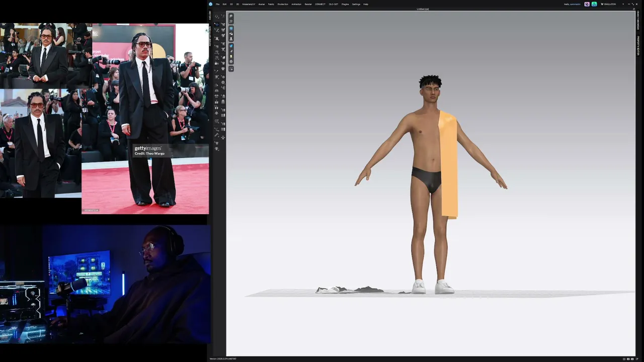Viewport: 644px width, 362px height.
Task: Click the green app icon in title bar
Action: point(594,4)
